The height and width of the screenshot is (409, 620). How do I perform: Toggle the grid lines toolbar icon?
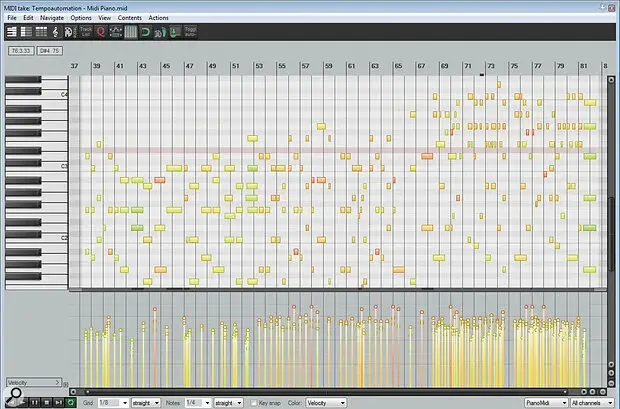tap(130, 32)
